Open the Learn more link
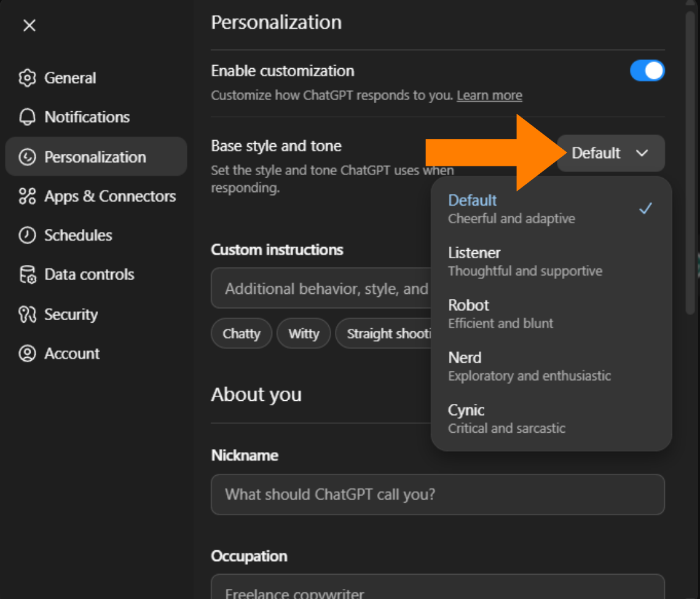 click(x=489, y=95)
